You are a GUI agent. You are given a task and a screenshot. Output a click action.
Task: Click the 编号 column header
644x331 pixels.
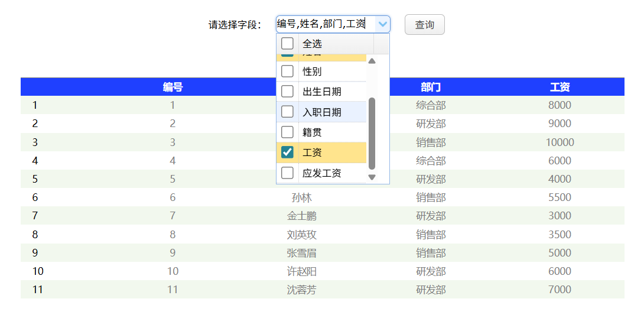173,87
